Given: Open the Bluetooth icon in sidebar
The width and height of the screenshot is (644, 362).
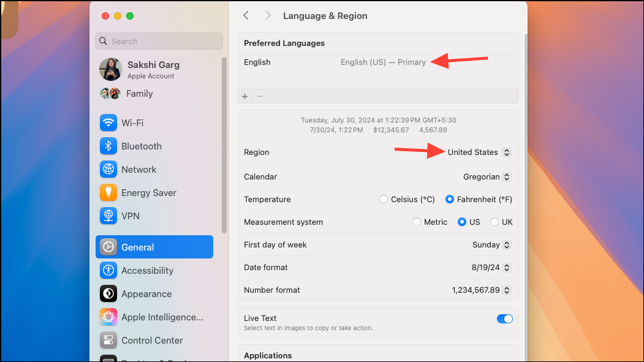Looking at the screenshot, I should click(x=108, y=146).
